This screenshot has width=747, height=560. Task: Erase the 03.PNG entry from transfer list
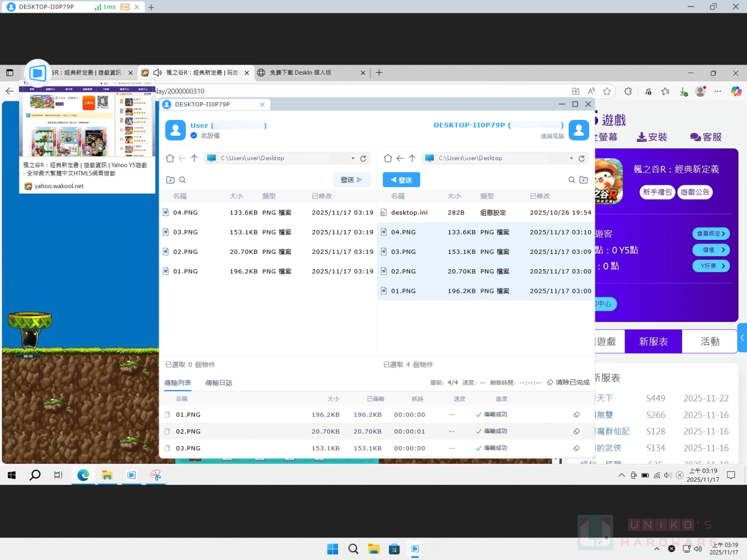pos(576,448)
